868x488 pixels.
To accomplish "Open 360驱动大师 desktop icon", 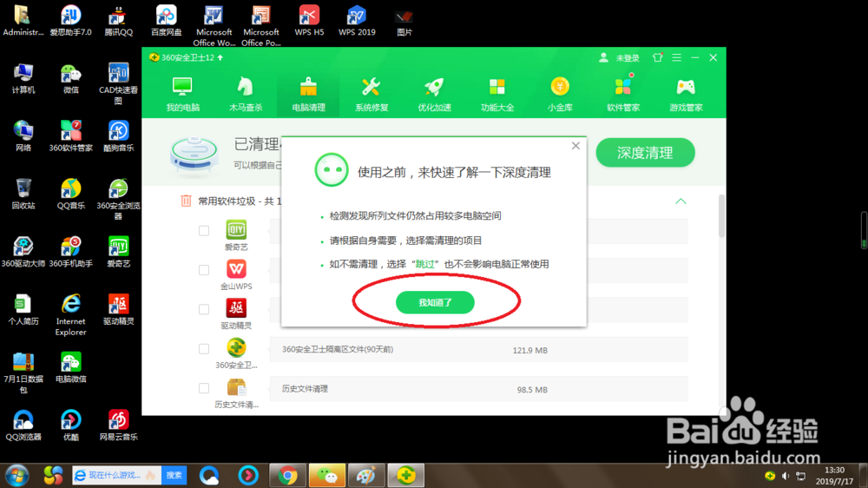I will (23, 252).
